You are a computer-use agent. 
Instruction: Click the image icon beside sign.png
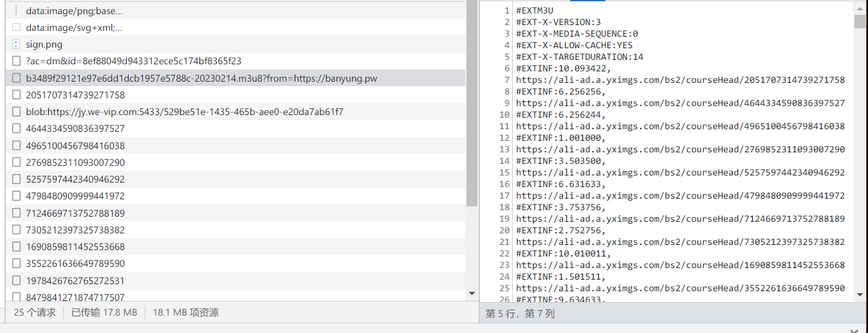coord(16,44)
